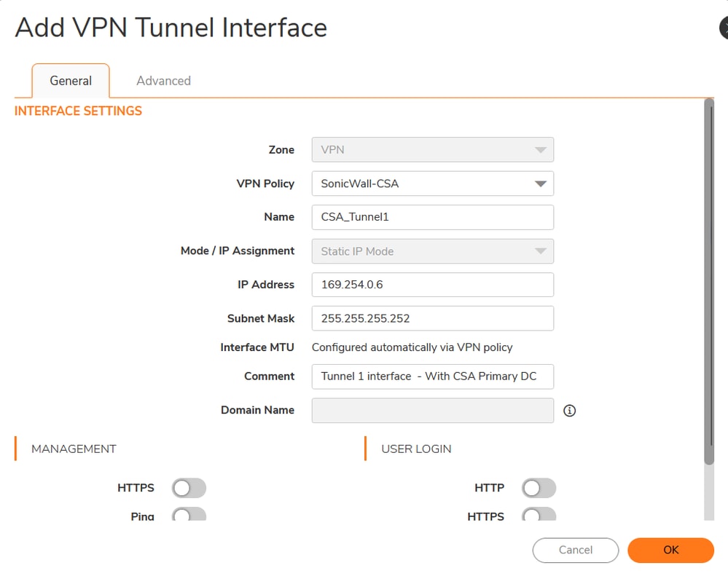Click the VPN Policy dropdown arrow
The image size is (728, 576).
pos(540,184)
